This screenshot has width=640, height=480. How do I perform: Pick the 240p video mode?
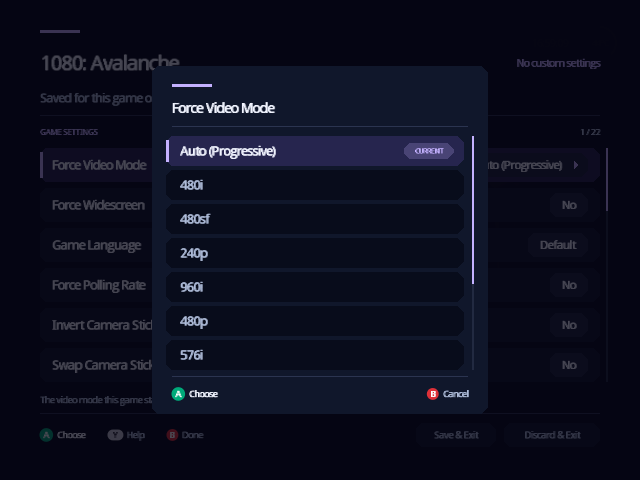[315, 253]
